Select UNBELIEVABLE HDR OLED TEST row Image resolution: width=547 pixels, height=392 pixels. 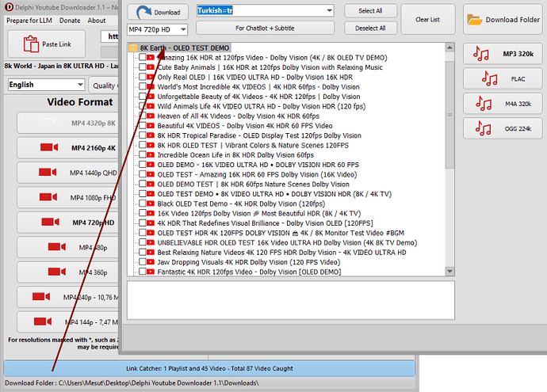click(287, 242)
